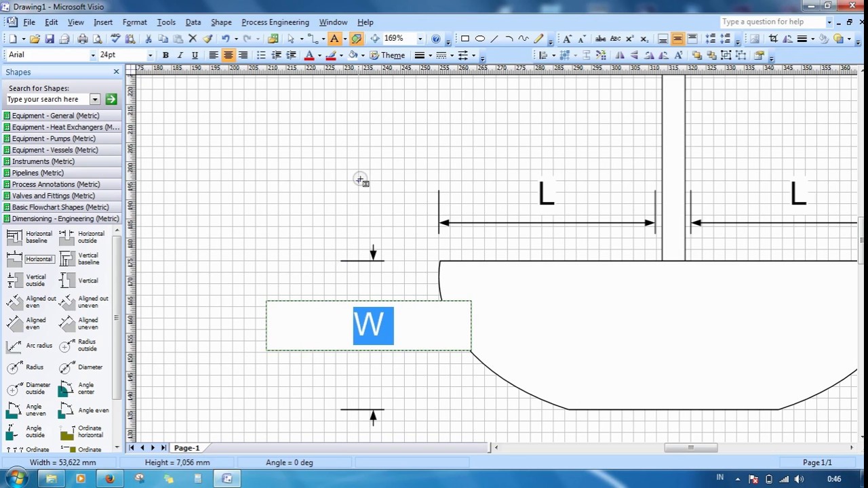Click the Print icon in toolbar

(83, 39)
